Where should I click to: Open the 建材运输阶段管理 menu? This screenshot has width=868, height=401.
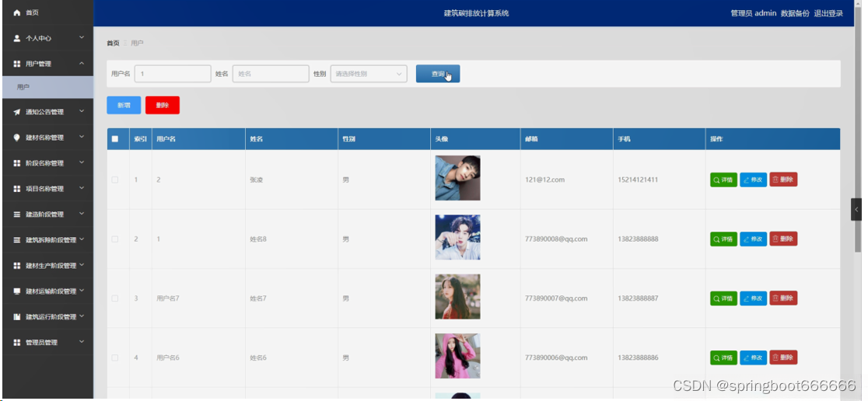tap(47, 291)
